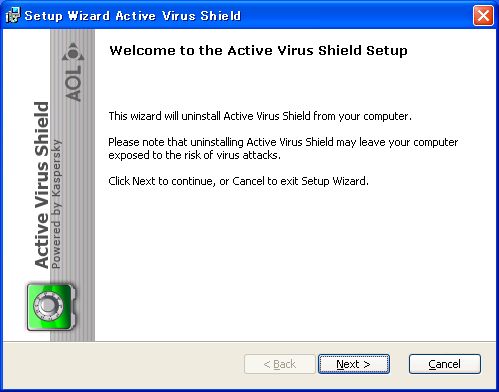Click the Click Next to continue instruction line

tap(239, 181)
